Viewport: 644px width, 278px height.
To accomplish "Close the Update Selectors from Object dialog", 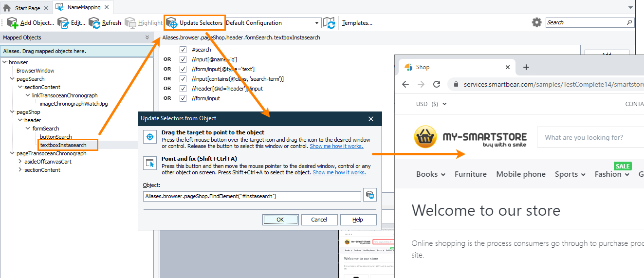I will coord(371,119).
